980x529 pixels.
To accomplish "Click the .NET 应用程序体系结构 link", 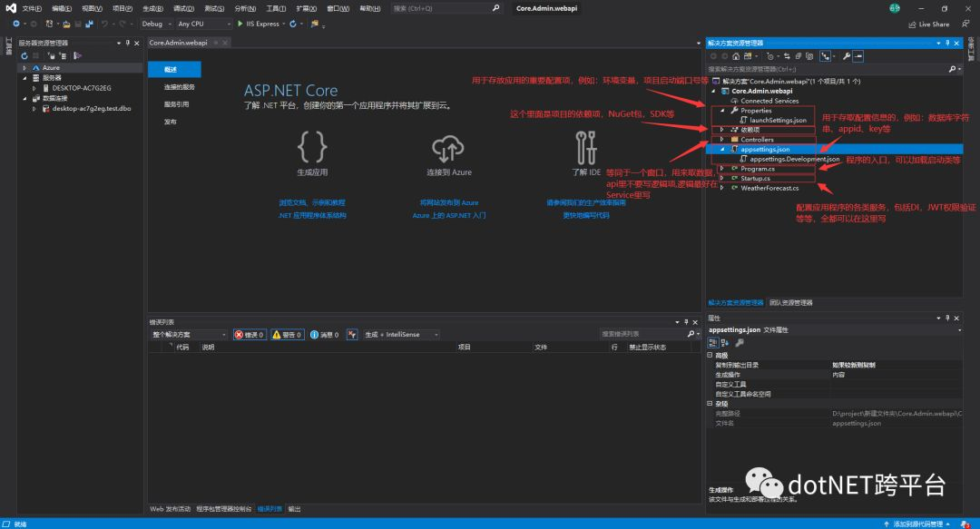I will tap(312, 215).
